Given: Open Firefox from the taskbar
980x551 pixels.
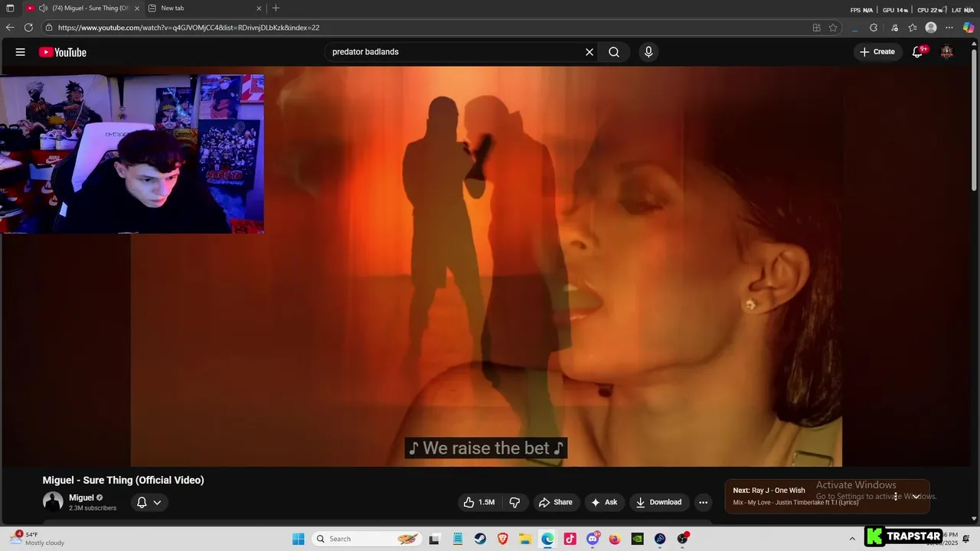Looking at the screenshot, I should click(615, 539).
